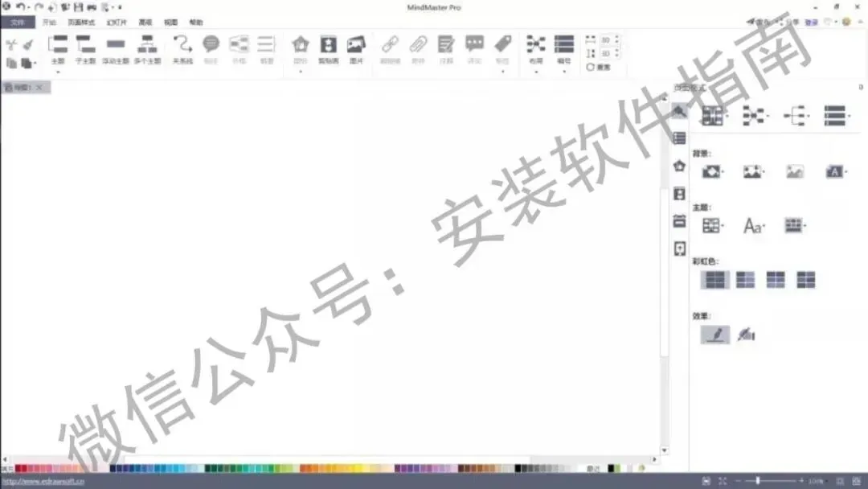Click the Login (登录) link
Viewport: 868px width, 489px height.
coord(811,23)
